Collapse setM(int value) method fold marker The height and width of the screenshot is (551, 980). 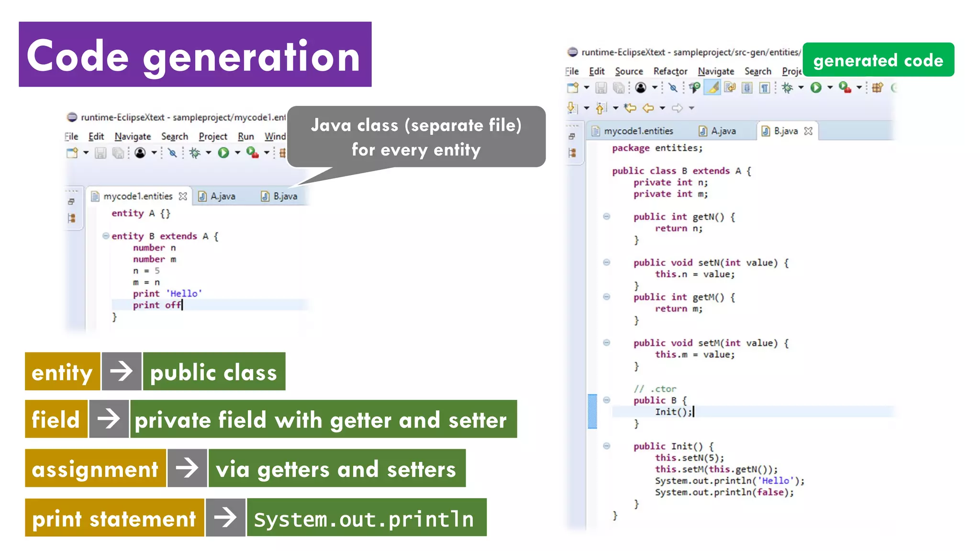(x=607, y=342)
